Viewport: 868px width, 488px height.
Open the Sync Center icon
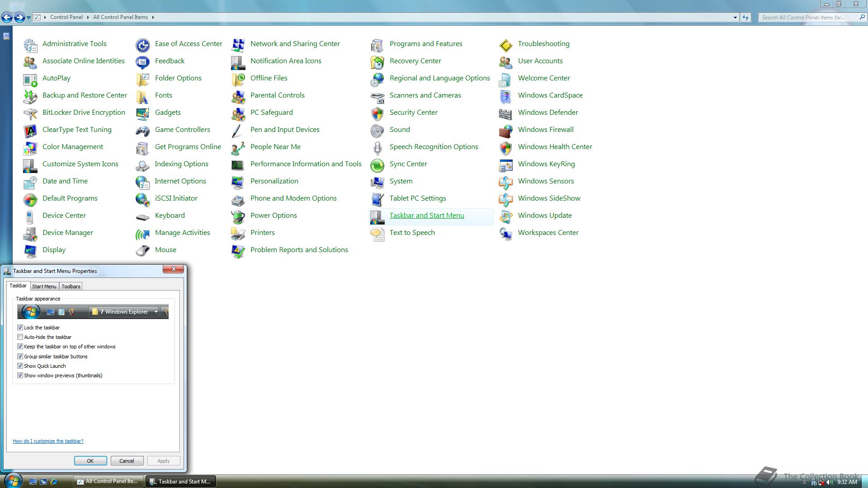coord(377,165)
